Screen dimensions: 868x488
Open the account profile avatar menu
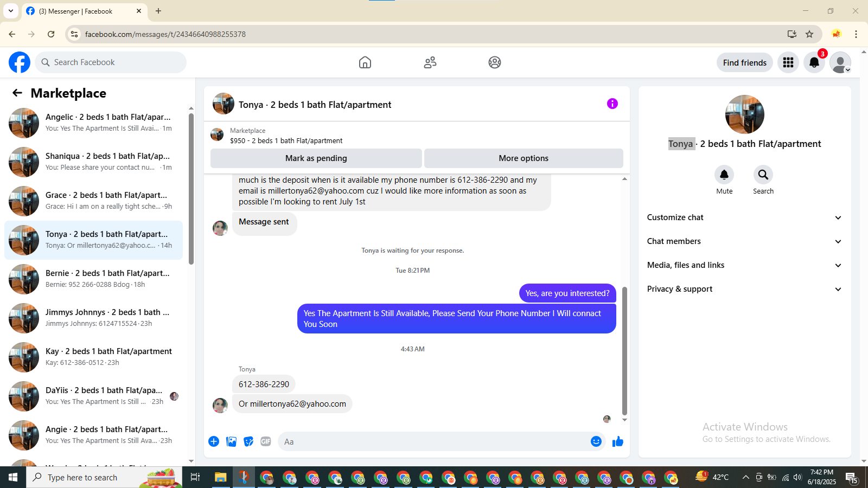(x=840, y=62)
